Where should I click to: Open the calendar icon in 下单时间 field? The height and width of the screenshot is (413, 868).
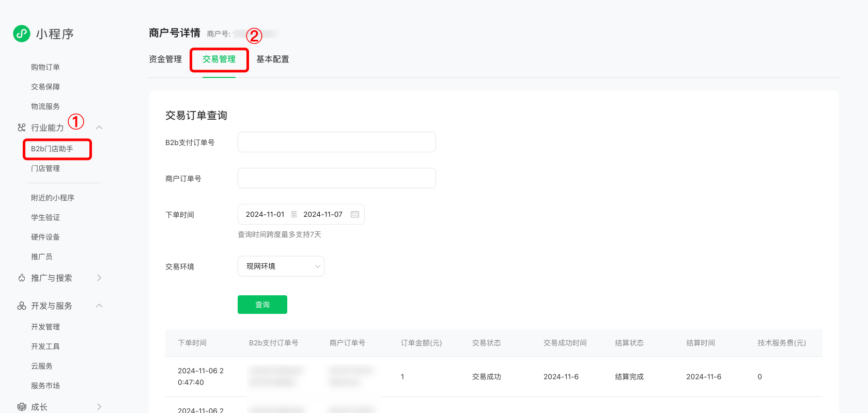[x=355, y=214]
